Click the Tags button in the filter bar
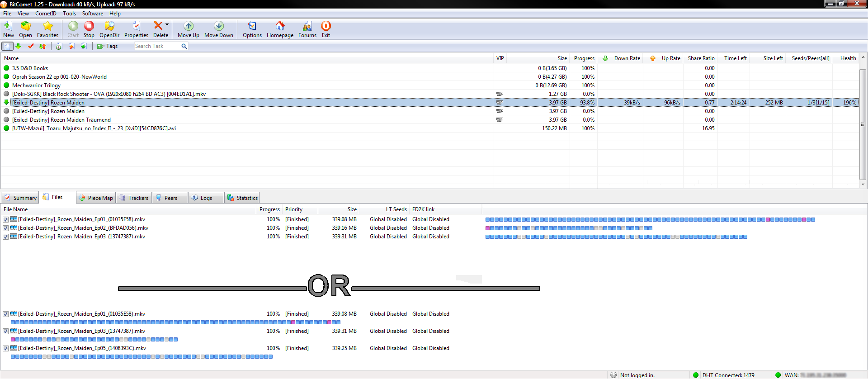The width and height of the screenshot is (868, 379). pyautogui.click(x=107, y=46)
